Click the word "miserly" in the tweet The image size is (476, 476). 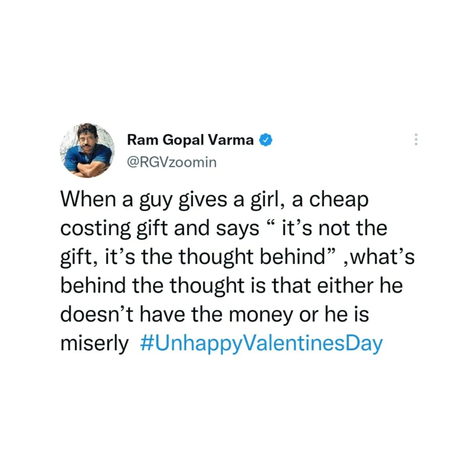[94, 343]
